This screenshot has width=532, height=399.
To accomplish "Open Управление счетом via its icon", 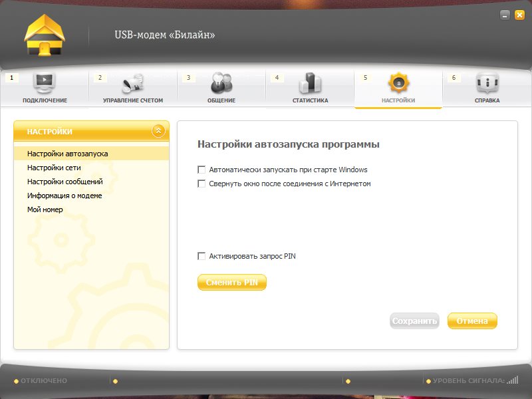I will click(133, 84).
